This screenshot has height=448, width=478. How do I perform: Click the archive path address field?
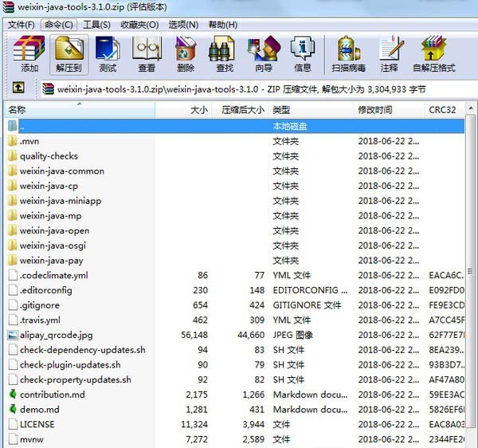coord(259,89)
